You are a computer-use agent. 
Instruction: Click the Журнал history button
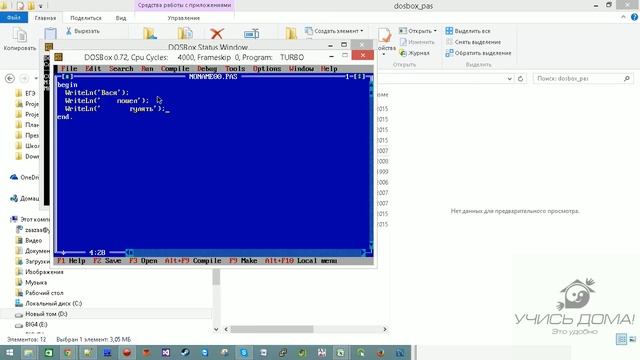point(414,53)
